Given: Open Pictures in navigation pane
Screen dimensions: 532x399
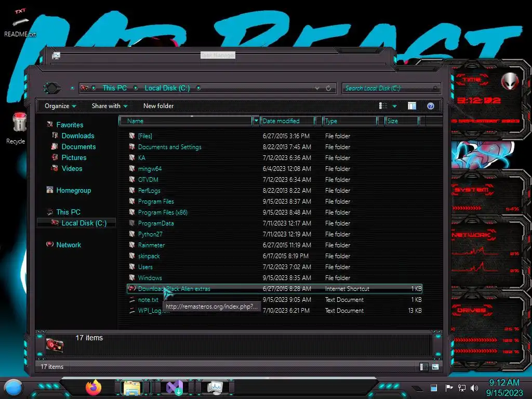Looking at the screenshot, I should point(74,157).
